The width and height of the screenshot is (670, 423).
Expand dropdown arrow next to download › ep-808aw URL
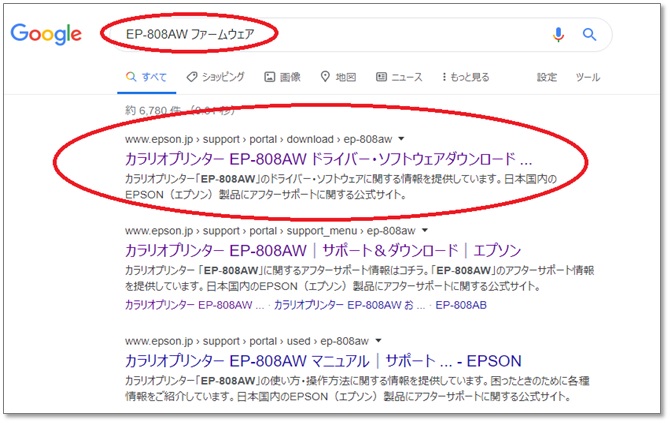tap(401, 139)
